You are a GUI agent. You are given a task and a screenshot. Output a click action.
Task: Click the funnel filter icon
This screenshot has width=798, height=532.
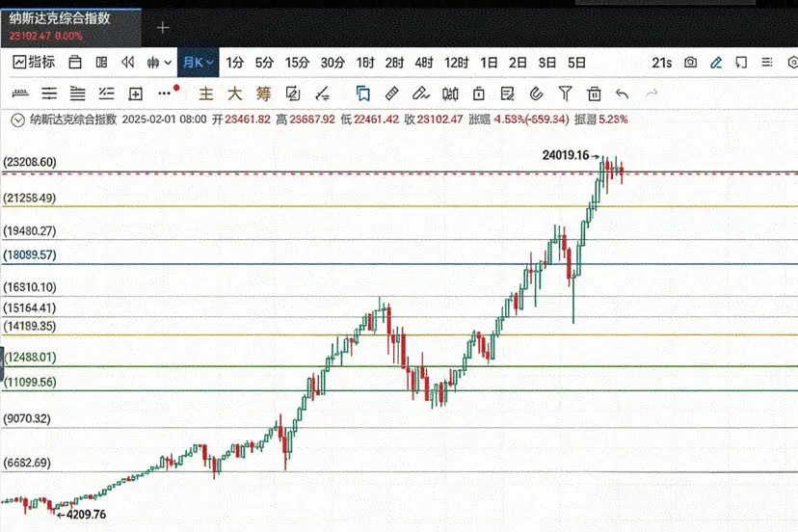(x=565, y=93)
